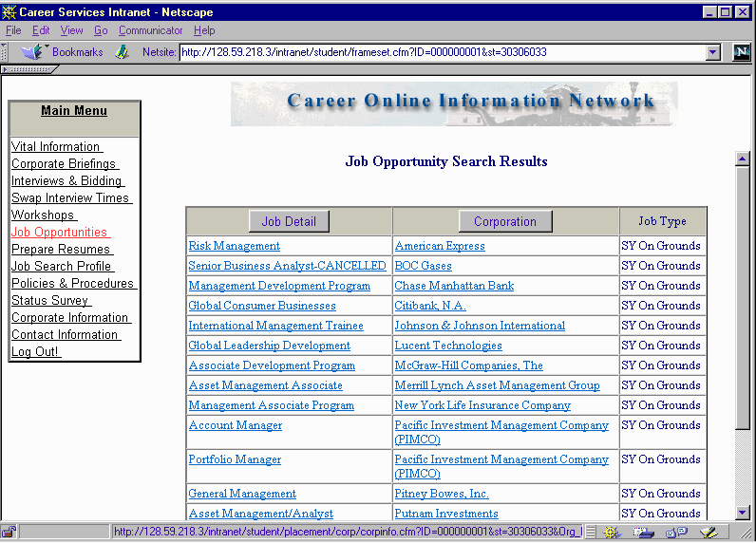
Task: Open the Communicator menu
Action: tap(151, 30)
